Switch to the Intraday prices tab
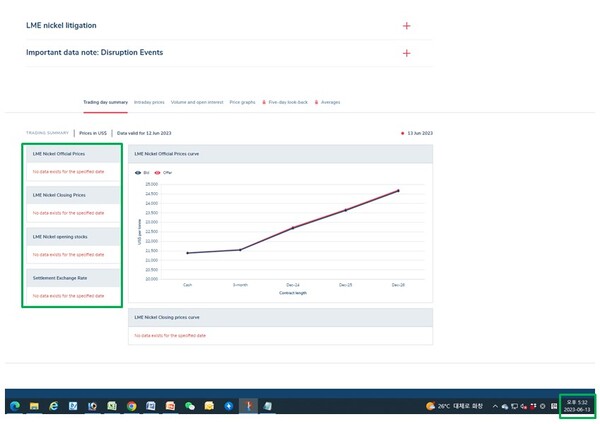Viewport: 600px width, 424px height. 149,102
